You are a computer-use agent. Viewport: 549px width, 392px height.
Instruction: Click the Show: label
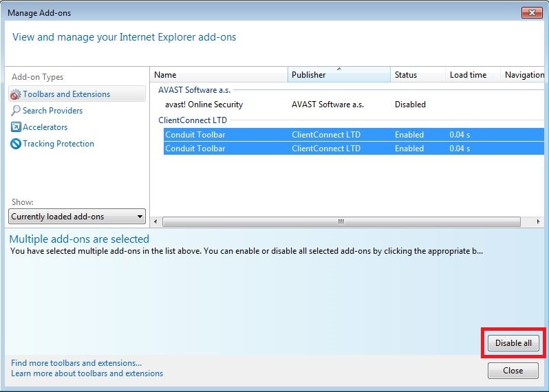click(x=23, y=202)
